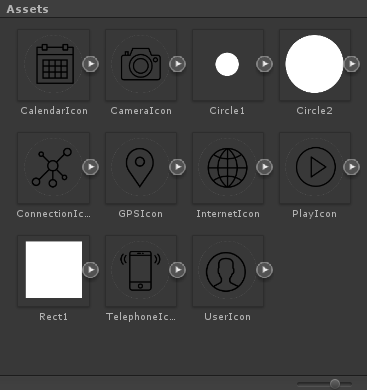The height and width of the screenshot is (390, 367).
Task: Expand the CameraIcon sprite arrow
Action: click(x=177, y=64)
